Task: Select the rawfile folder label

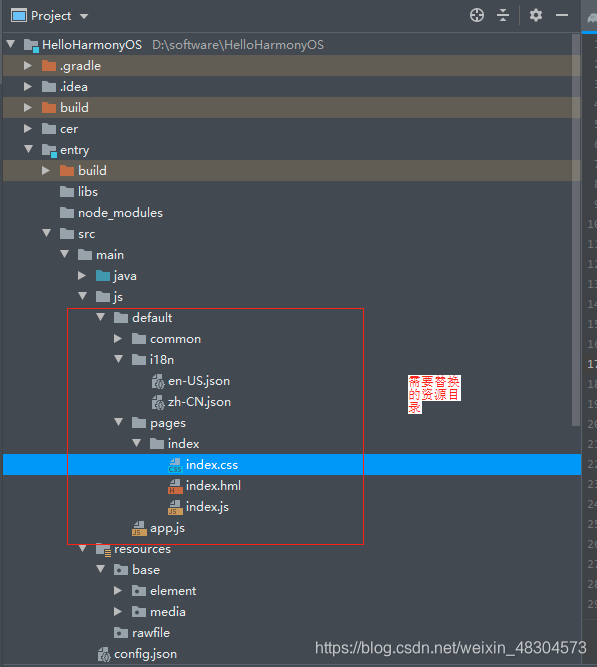Action: click(x=151, y=633)
